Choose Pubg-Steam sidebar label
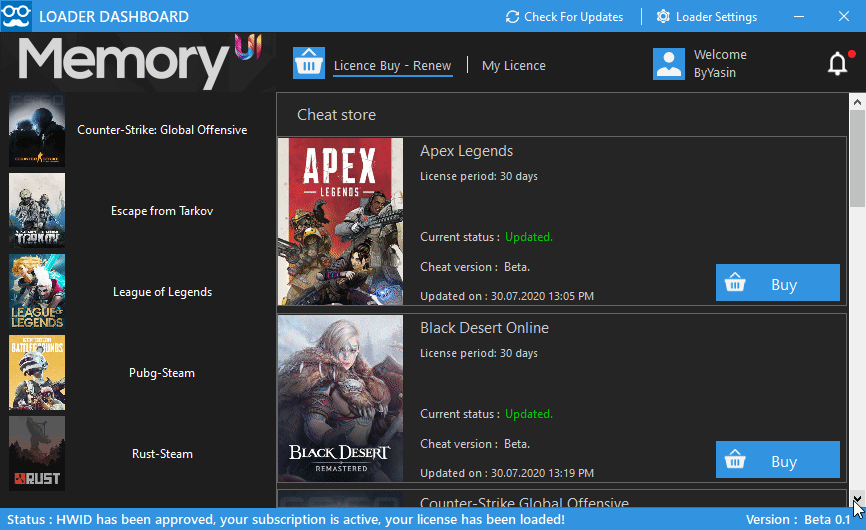866x530 pixels. click(162, 373)
